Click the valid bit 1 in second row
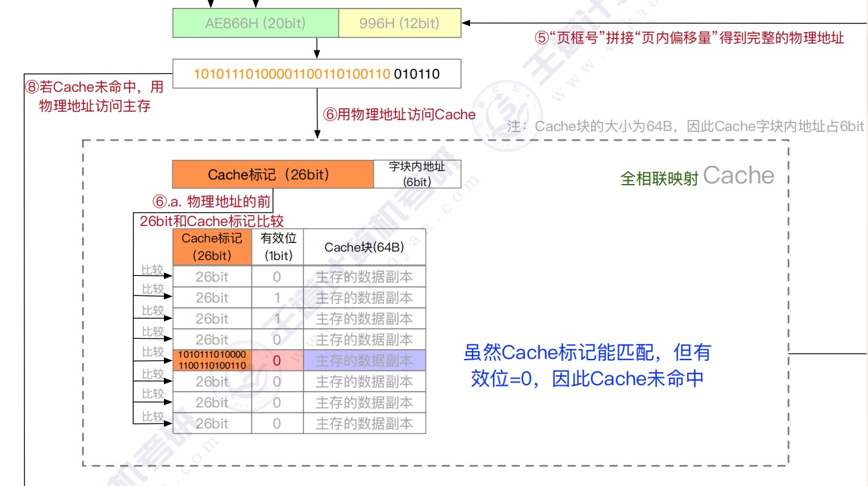868x486 pixels. (277, 297)
